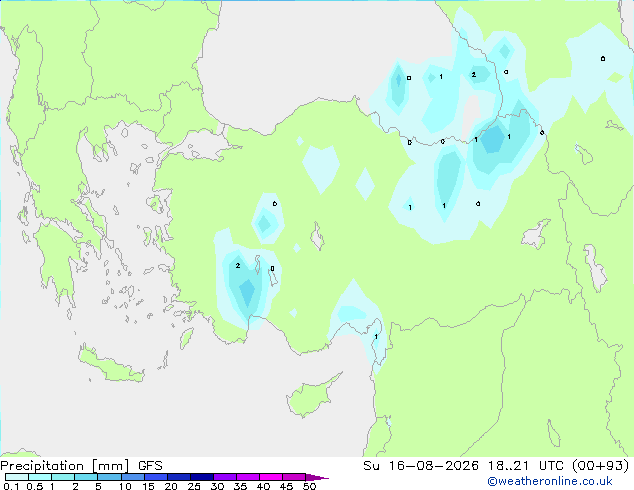
Task: Click the 35–40 mm violet legend swatch
Action: click(247, 477)
